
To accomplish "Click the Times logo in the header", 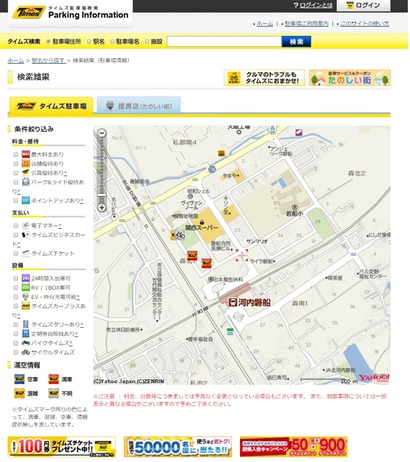I will [x=29, y=12].
